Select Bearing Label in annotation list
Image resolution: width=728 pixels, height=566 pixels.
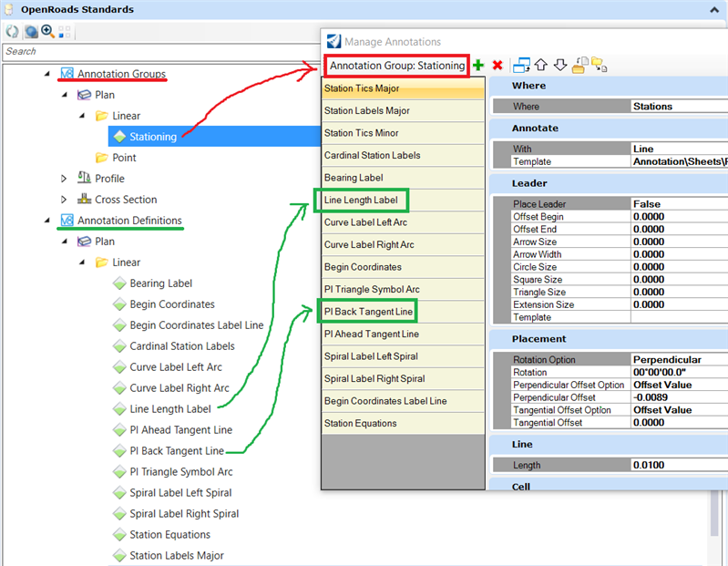[403, 178]
